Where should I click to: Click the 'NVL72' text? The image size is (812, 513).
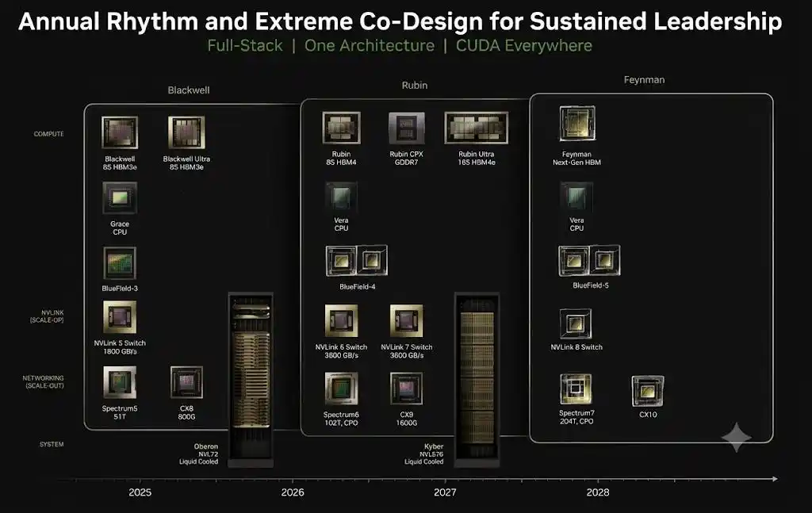(209, 454)
